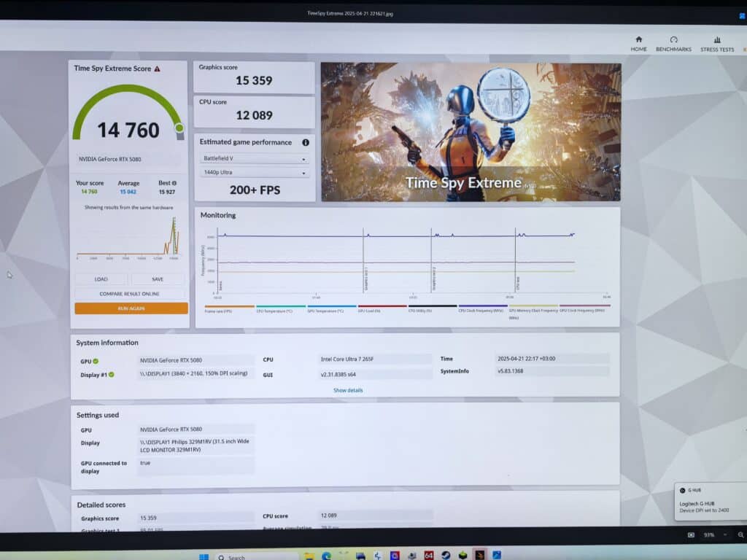Launch Microsoft Edge from the taskbar
The height and width of the screenshot is (560, 747).
[326, 556]
